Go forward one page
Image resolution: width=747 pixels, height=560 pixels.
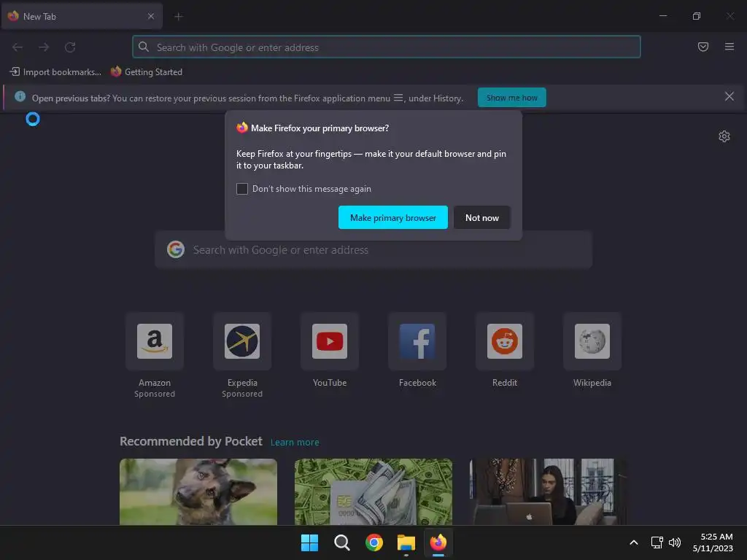[44, 47]
